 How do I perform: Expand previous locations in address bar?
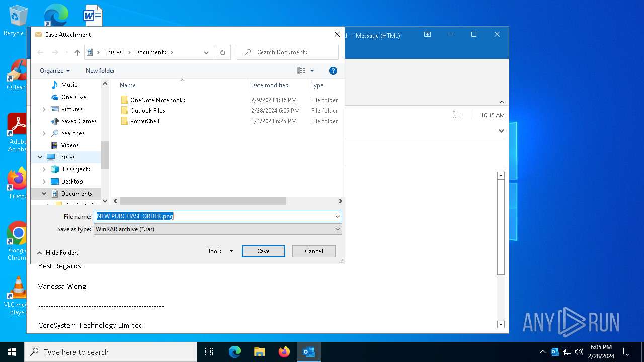pos(206,52)
